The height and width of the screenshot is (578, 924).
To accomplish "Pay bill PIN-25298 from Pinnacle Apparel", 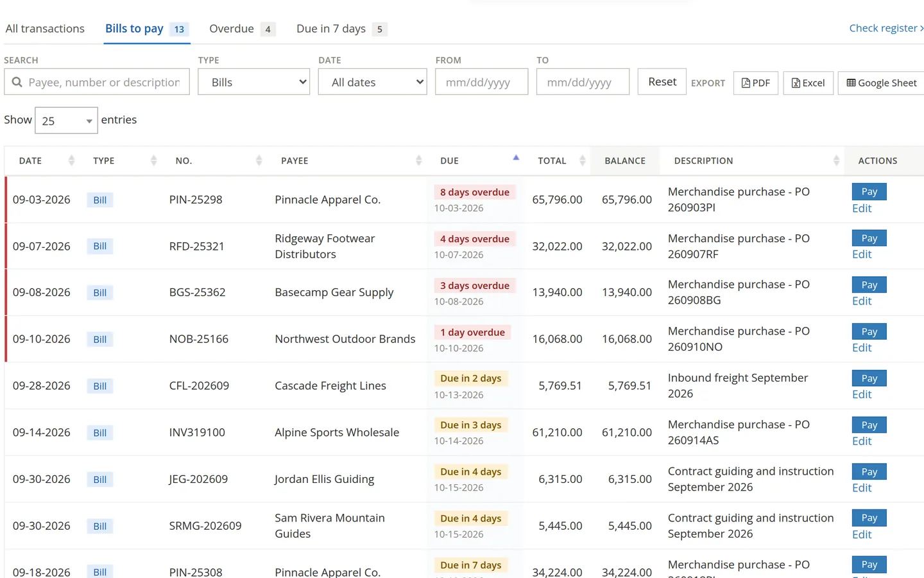I will pos(869,191).
